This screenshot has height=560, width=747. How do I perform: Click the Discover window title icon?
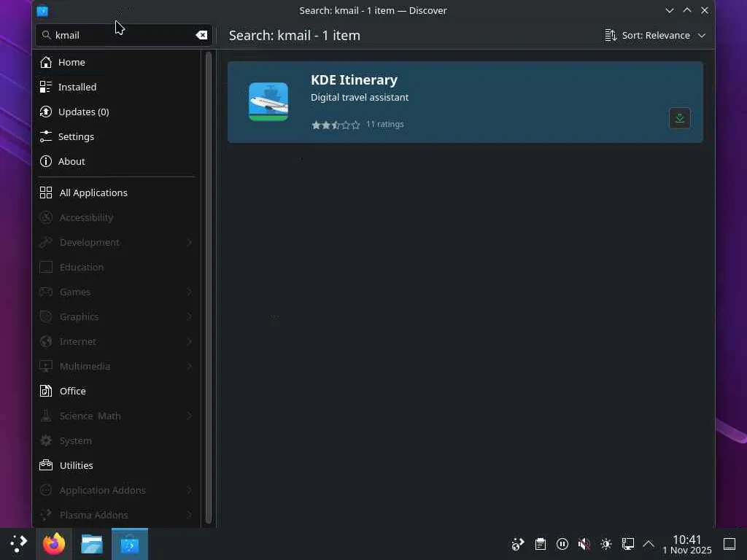point(42,10)
